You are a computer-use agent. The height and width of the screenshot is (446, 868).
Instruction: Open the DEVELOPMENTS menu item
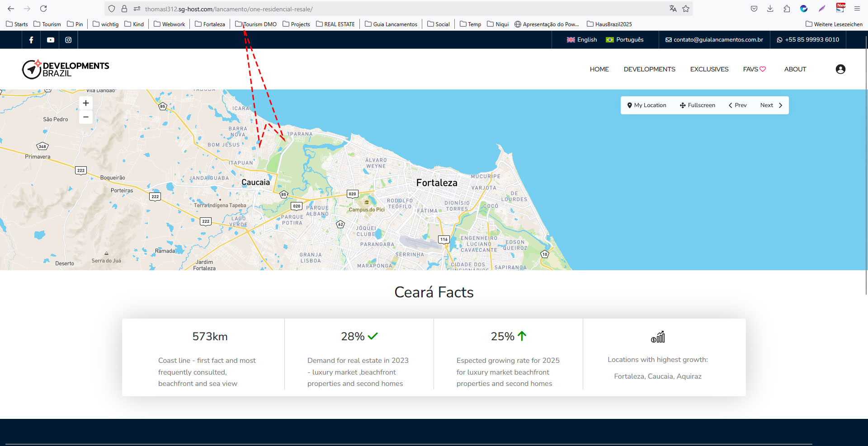[649, 69]
